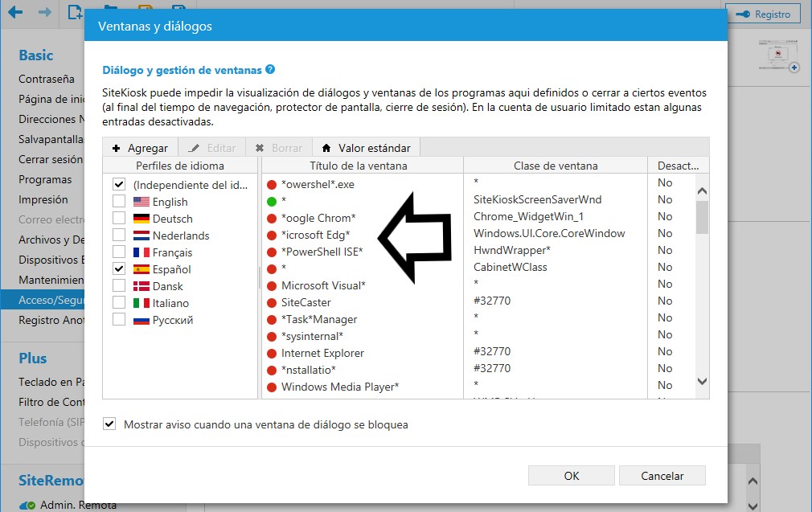Enable the English language profile checkbox
Viewport: 812px width, 512px height.
(119, 202)
